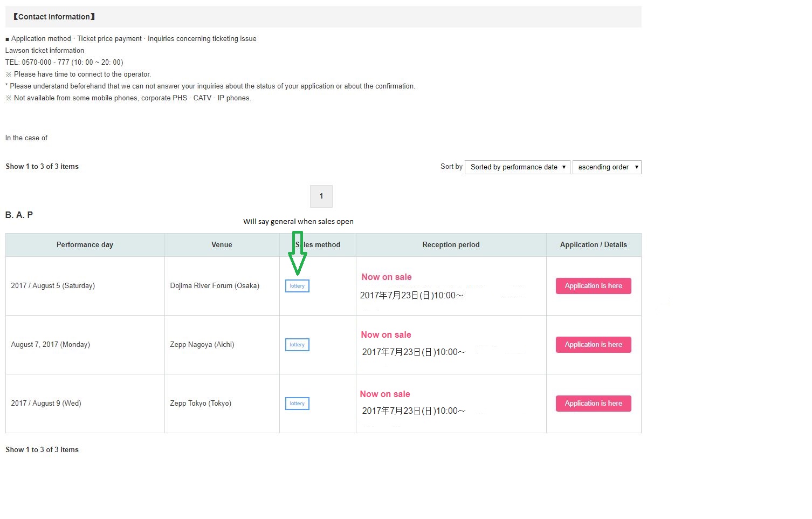The width and height of the screenshot is (812, 519).
Task: Click the Tokyo row reception date text
Action: click(414, 411)
